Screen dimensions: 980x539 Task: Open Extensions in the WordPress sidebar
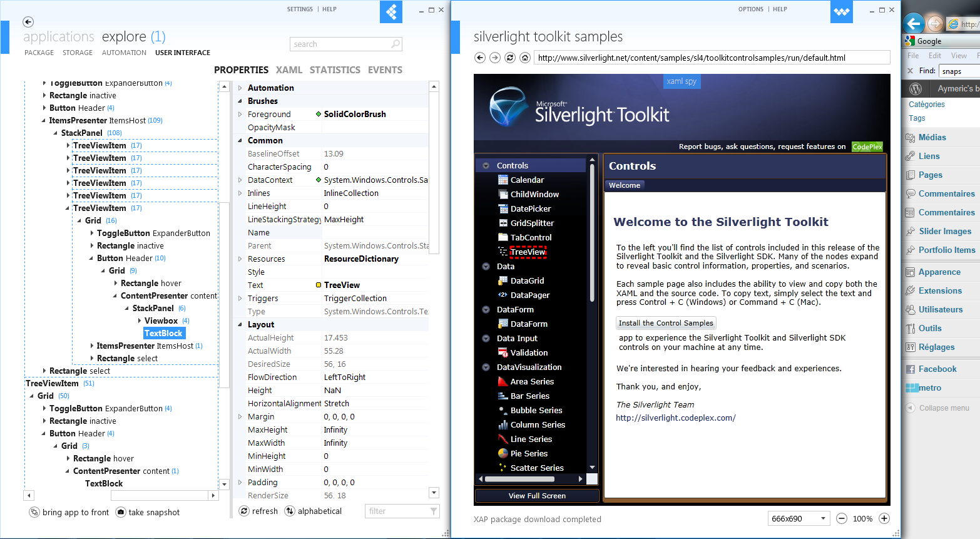[x=940, y=290]
